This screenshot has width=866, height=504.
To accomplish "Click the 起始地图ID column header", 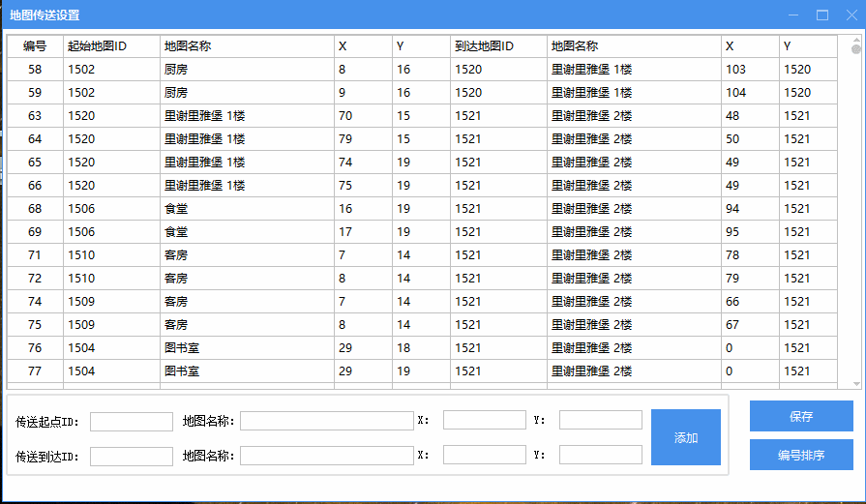I will click(111, 46).
